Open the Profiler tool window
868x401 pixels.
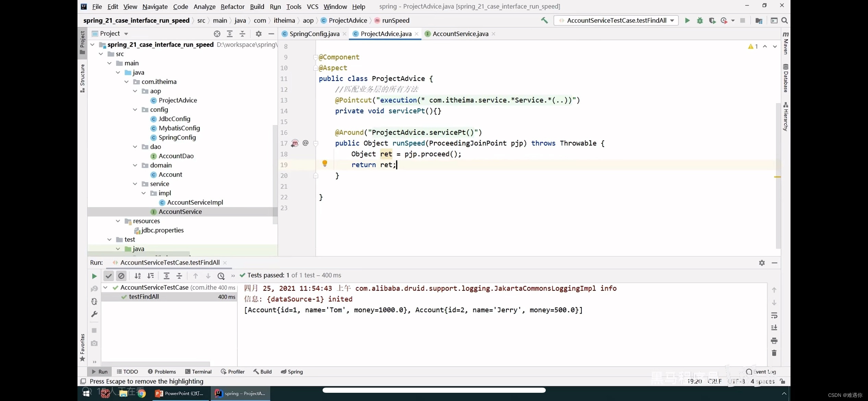point(232,372)
